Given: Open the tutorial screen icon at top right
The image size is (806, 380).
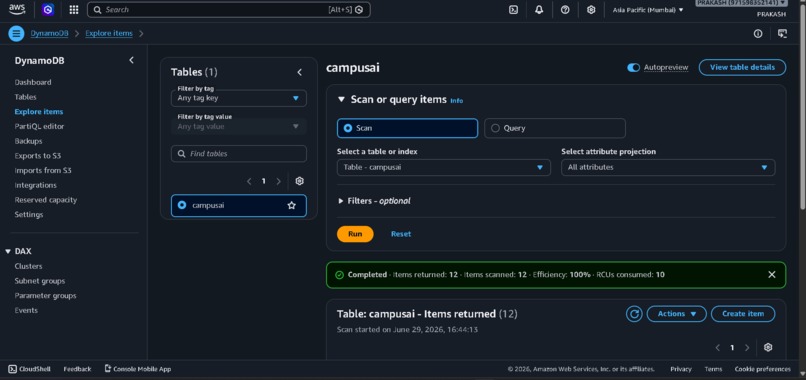Looking at the screenshot, I should [x=782, y=33].
